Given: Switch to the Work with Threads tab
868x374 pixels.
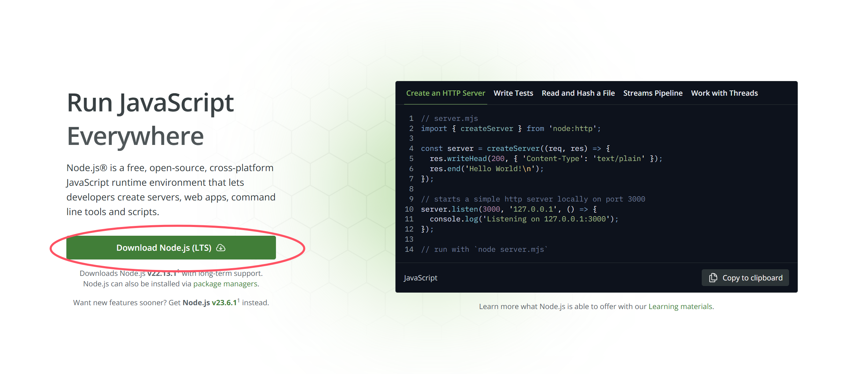Looking at the screenshot, I should [724, 93].
